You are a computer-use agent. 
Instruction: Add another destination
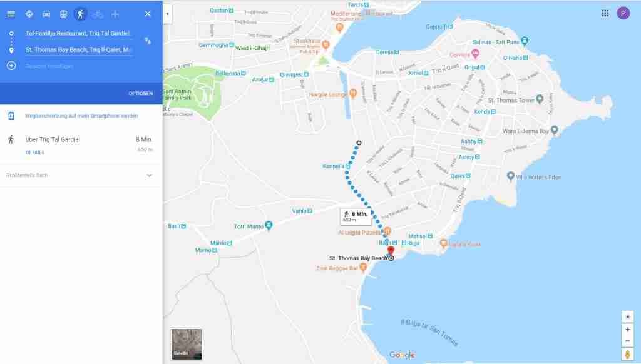50,66
